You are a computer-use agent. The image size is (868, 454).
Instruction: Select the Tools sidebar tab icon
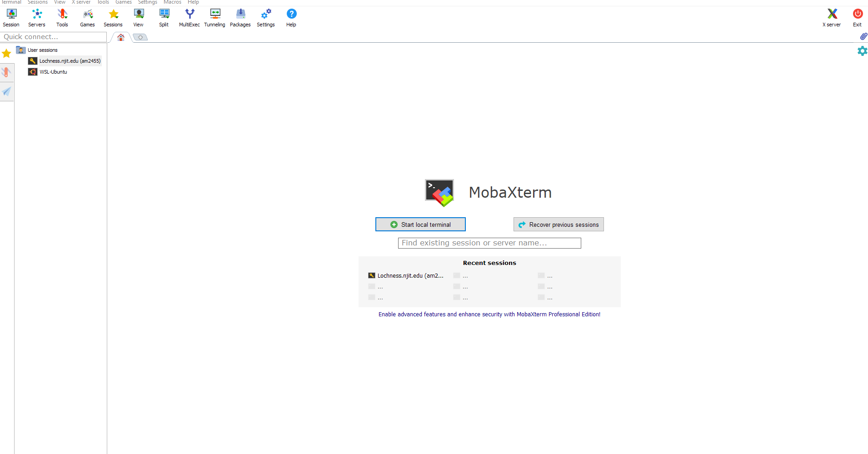click(6, 72)
